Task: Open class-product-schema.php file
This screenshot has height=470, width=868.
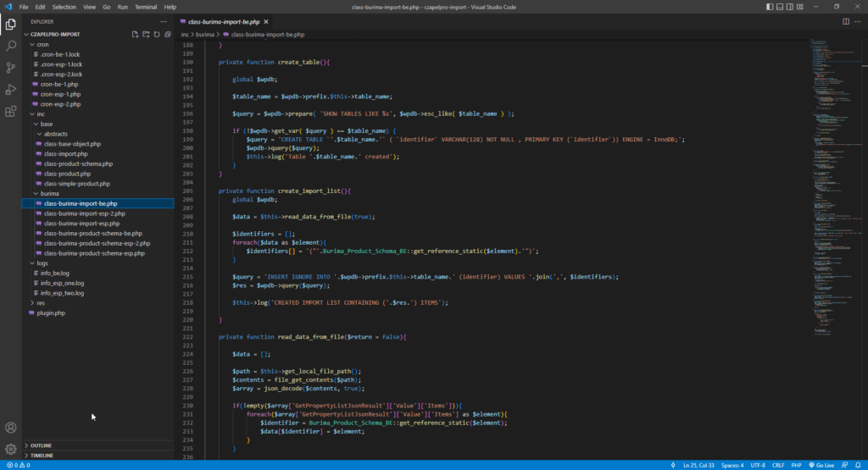Action: (98, 163)
